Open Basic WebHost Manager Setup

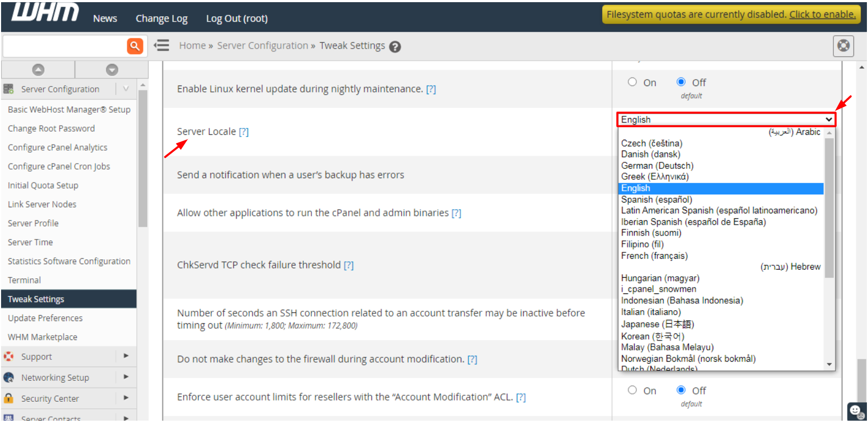click(69, 109)
